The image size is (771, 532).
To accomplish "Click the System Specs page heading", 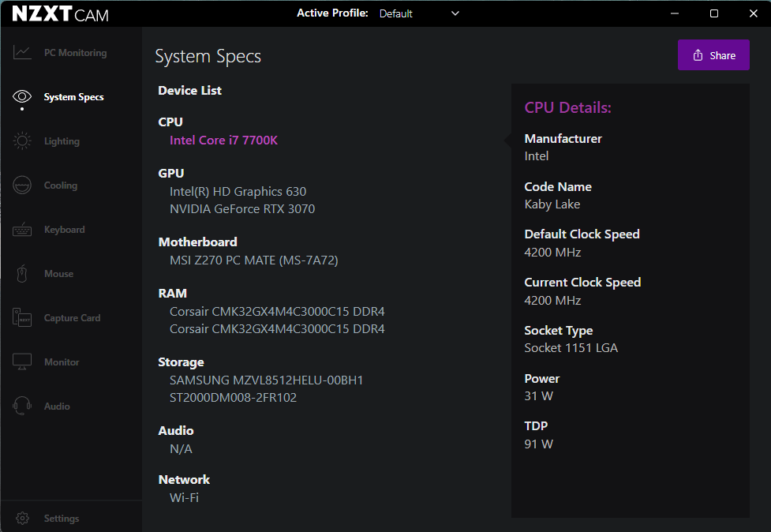I will pos(208,57).
